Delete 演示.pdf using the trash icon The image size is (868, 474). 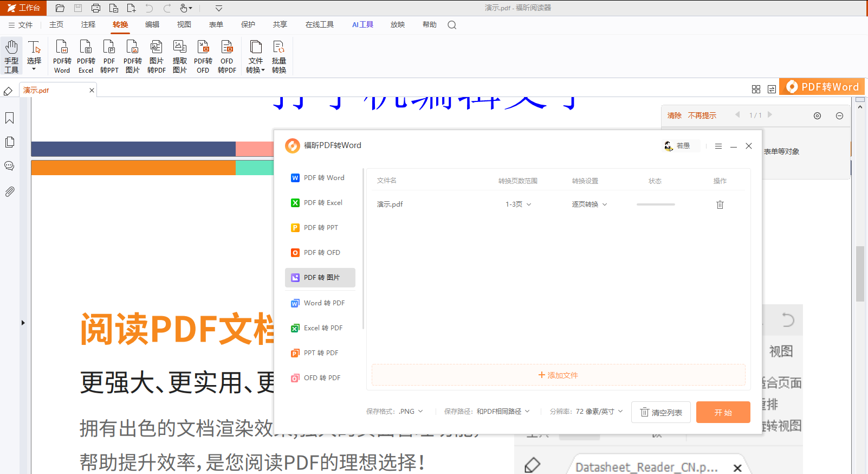(x=720, y=204)
